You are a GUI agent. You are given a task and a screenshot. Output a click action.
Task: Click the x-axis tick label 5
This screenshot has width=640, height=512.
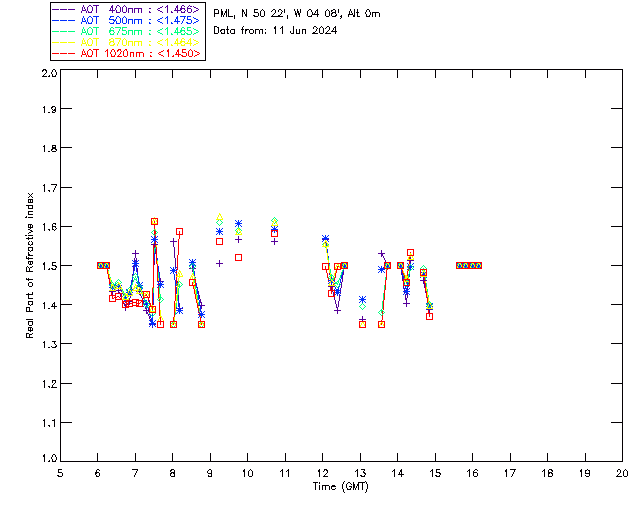pyautogui.click(x=60, y=474)
